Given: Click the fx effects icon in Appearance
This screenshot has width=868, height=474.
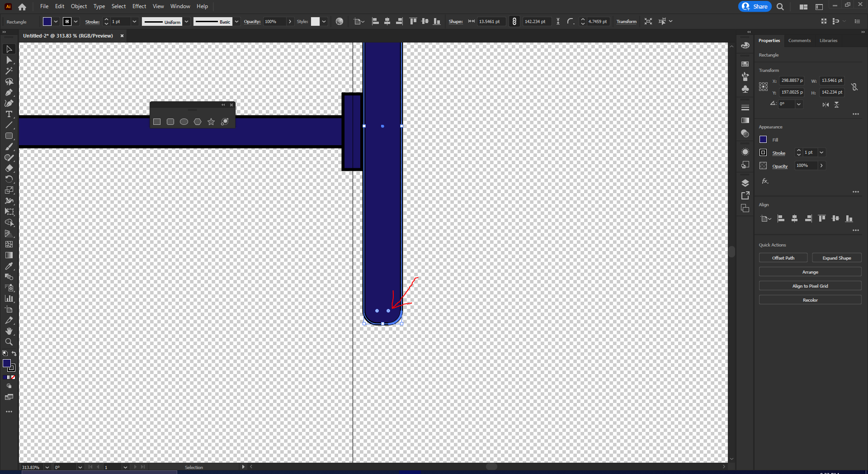Looking at the screenshot, I should 764,181.
